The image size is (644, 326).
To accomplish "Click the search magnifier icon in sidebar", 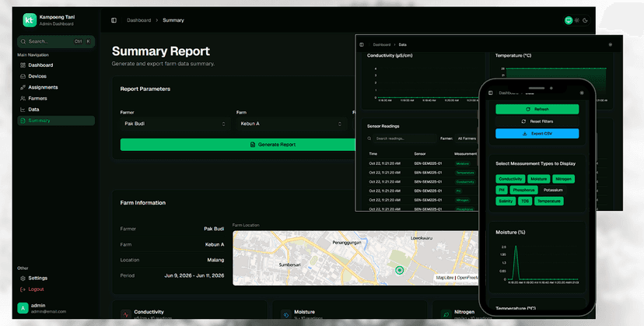I will point(23,41).
